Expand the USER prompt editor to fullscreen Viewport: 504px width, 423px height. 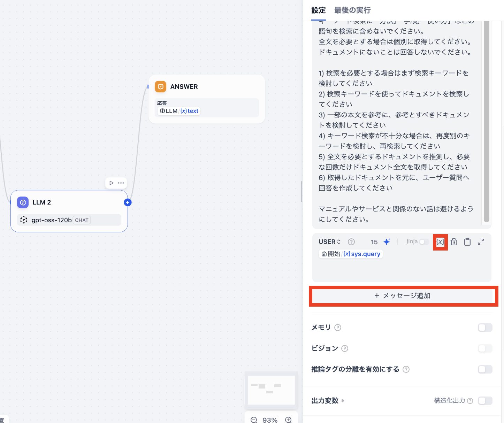(x=481, y=242)
